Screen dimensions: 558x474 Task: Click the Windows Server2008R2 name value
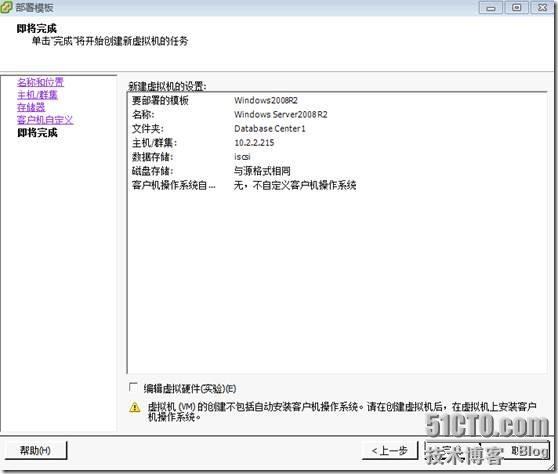pos(281,115)
